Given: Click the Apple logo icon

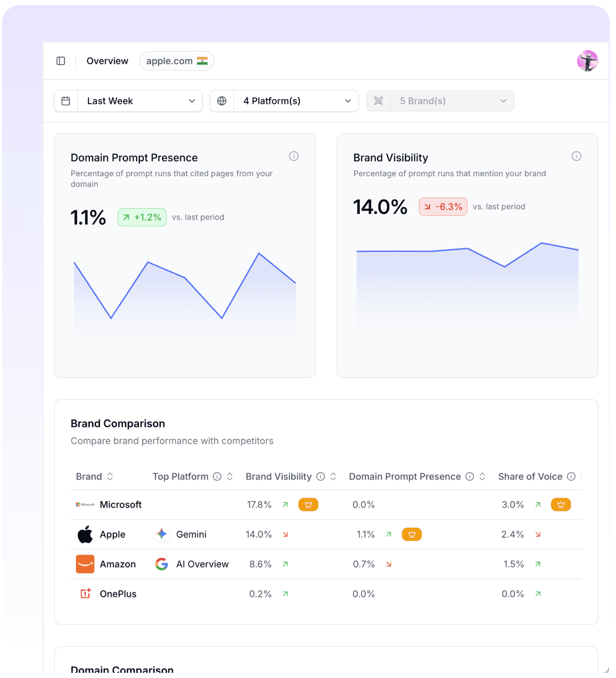Looking at the screenshot, I should (85, 534).
